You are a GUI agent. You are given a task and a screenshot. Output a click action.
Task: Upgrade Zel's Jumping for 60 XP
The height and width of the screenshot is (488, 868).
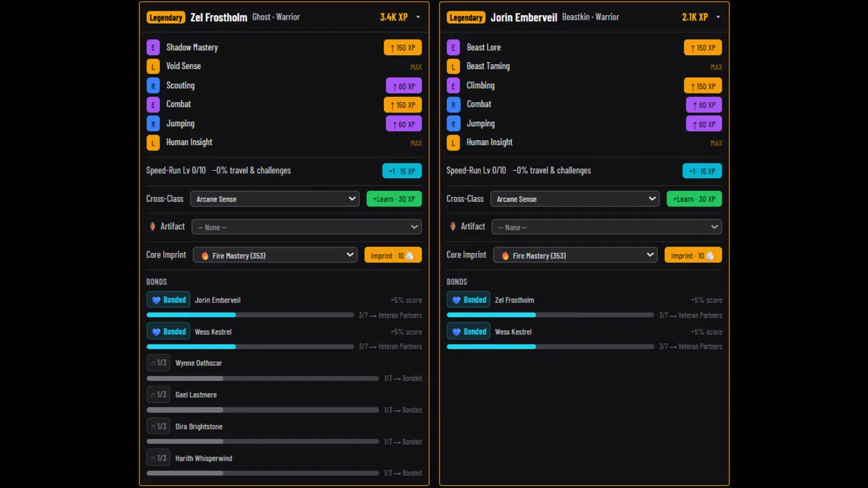click(x=403, y=123)
